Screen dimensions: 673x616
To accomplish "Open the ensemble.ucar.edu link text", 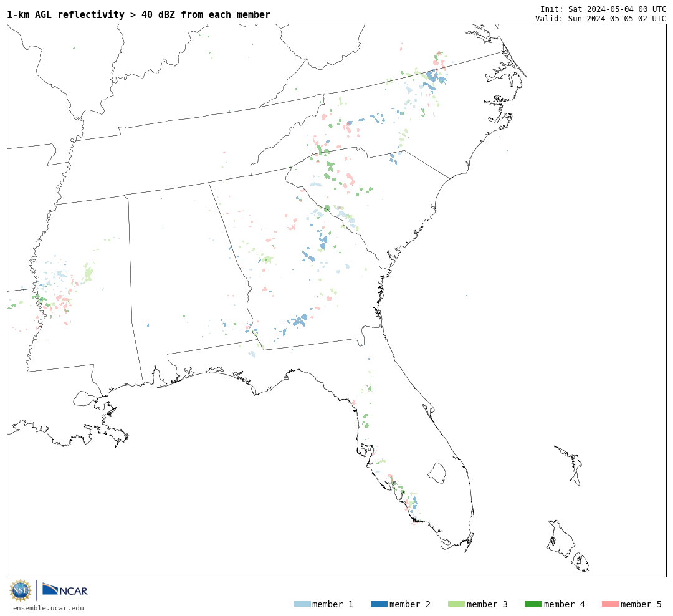I will (x=49, y=608).
